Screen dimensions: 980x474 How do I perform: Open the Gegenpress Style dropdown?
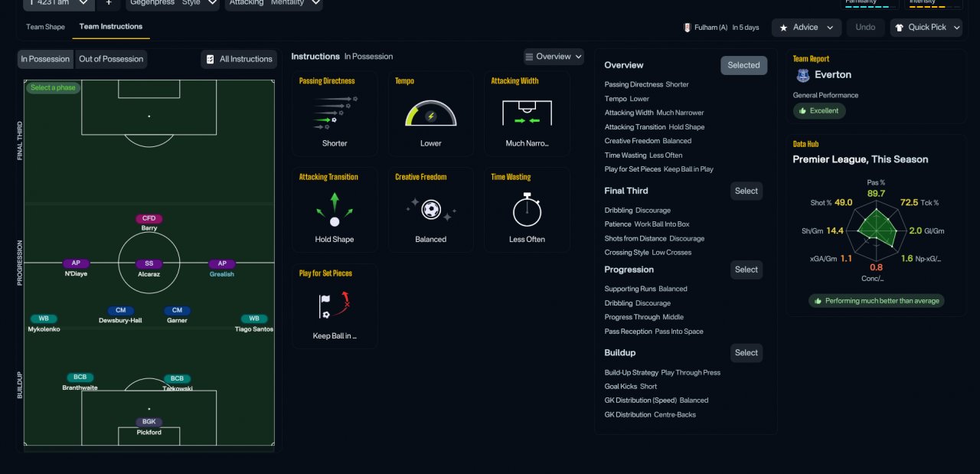[x=172, y=3]
